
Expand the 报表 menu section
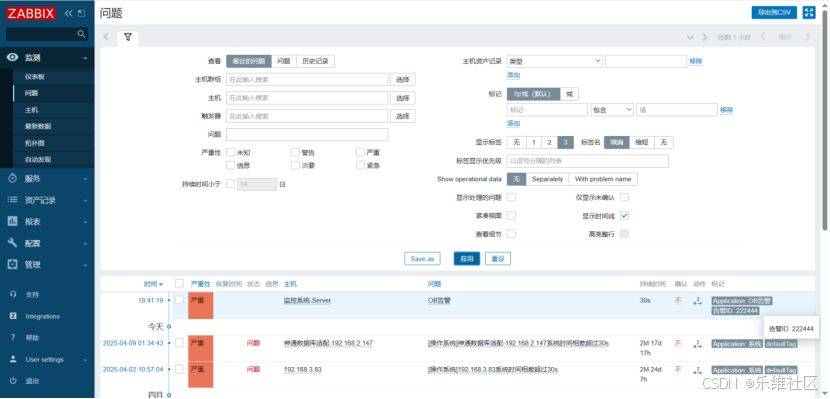[85, 222]
